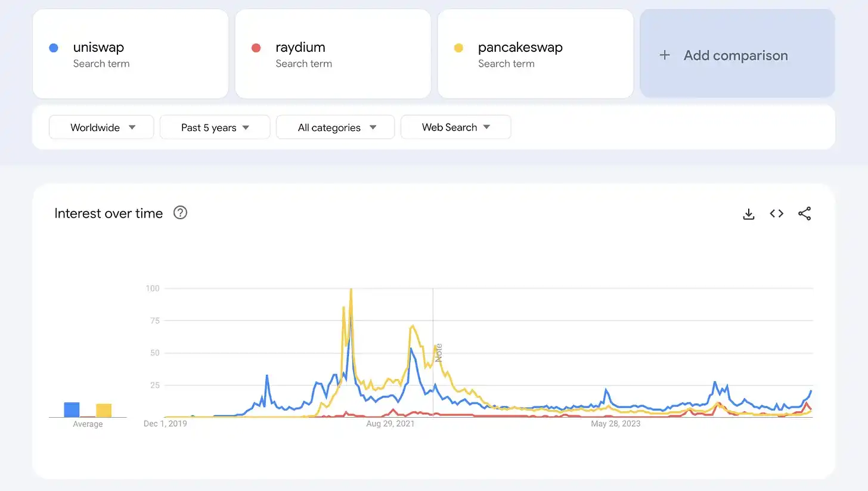Image resolution: width=868 pixels, height=491 pixels.
Task: Click the embed code icon
Action: 776,213
